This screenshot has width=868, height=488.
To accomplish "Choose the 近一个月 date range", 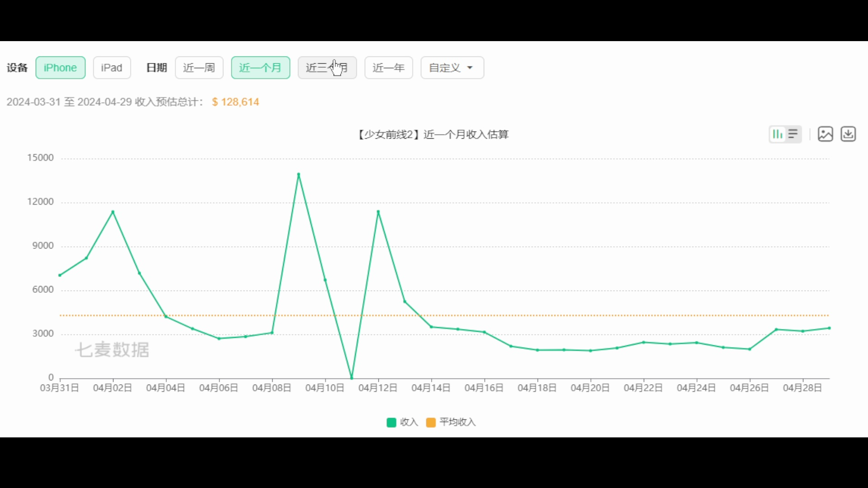I will click(x=260, y=68).
